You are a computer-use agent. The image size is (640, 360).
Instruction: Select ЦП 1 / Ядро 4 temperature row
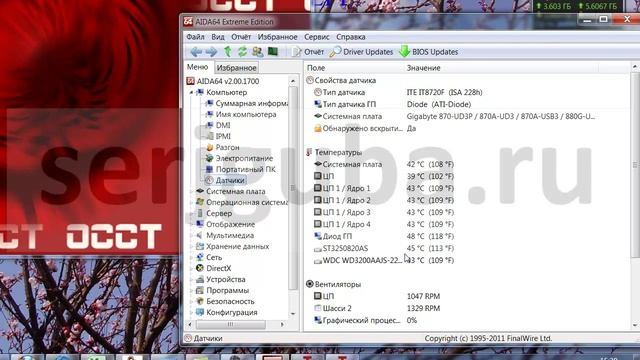click(x=467, y=224)
